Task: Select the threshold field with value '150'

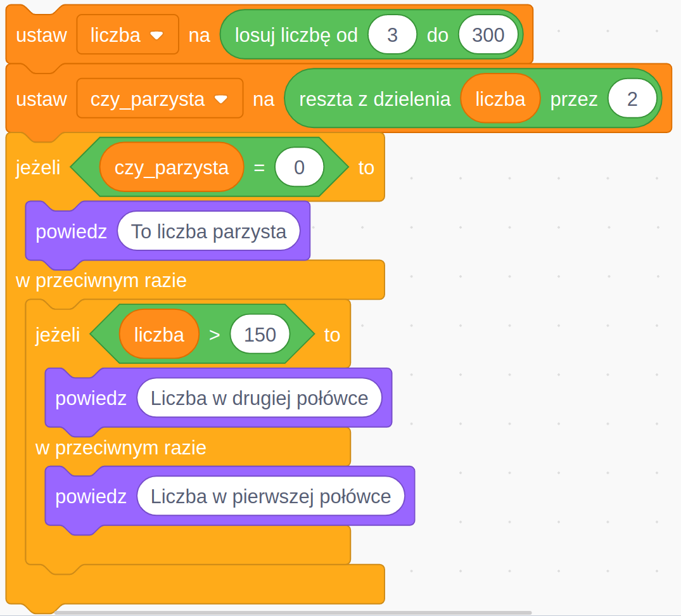Action: (x=260, y=335)
